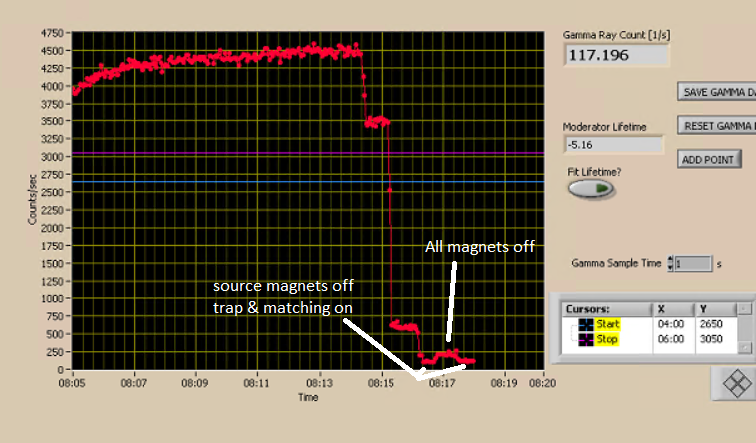Click the Y column header in cursor table
The height and width of the screenshot is (443, 756).
click(x=716, y=309)
